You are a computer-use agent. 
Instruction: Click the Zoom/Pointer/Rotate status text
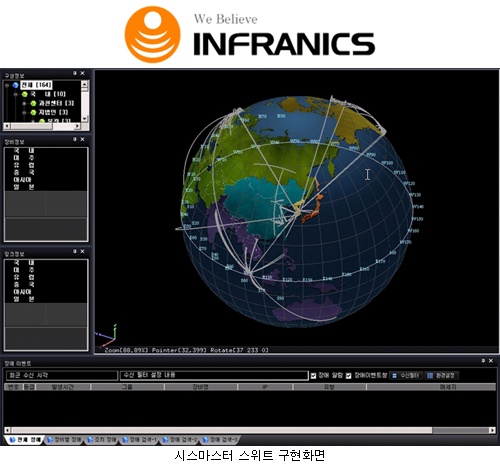point(186,350)
